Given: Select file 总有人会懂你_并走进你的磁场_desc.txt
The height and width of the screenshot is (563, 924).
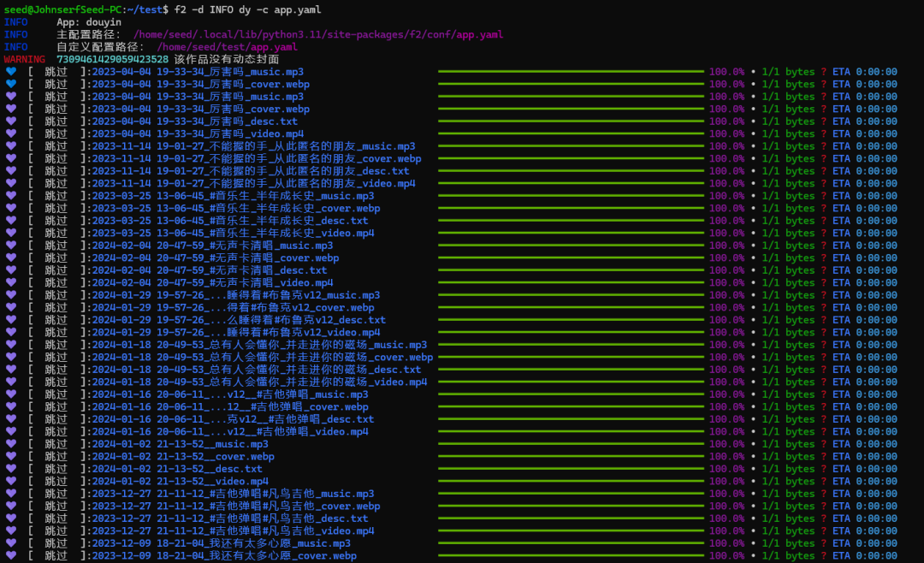Looking at the screenshot, I should [x=257, y=369].
